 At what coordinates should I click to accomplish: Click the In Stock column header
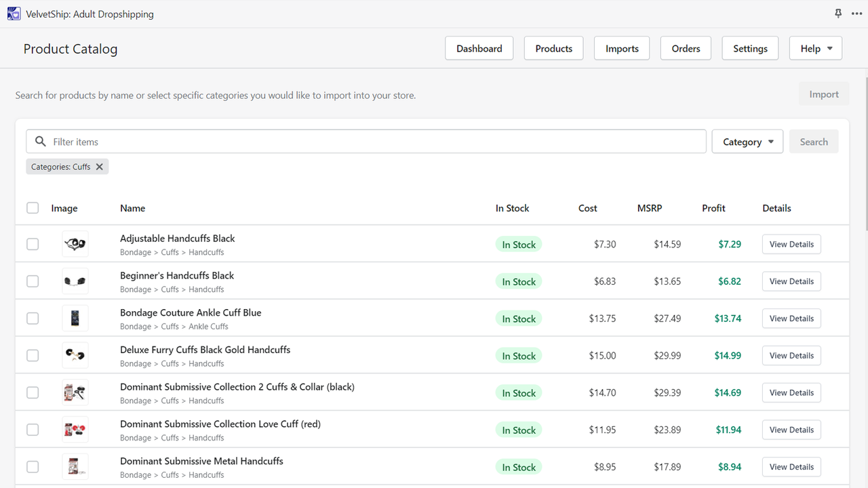coord(513,208)
